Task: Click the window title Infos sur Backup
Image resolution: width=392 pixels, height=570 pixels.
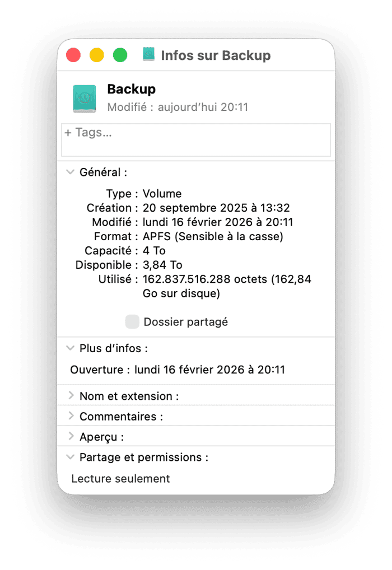Action: click(216, 55)
